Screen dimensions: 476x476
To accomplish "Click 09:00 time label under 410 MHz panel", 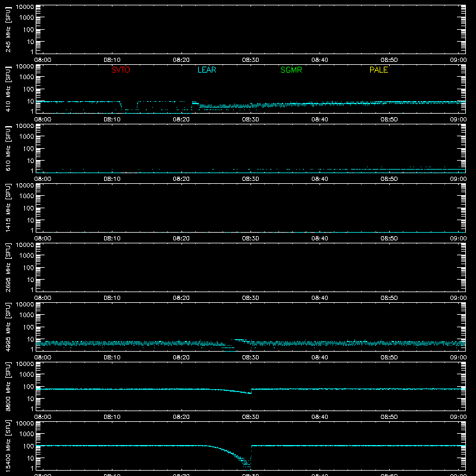I will [458, 120].
